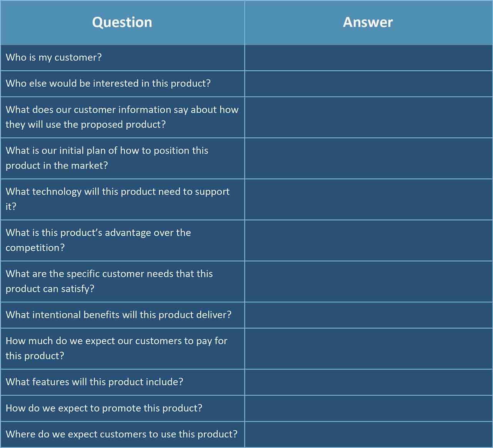Select the customer information question cell
This screenshot has height=448, width=493.
122,117
